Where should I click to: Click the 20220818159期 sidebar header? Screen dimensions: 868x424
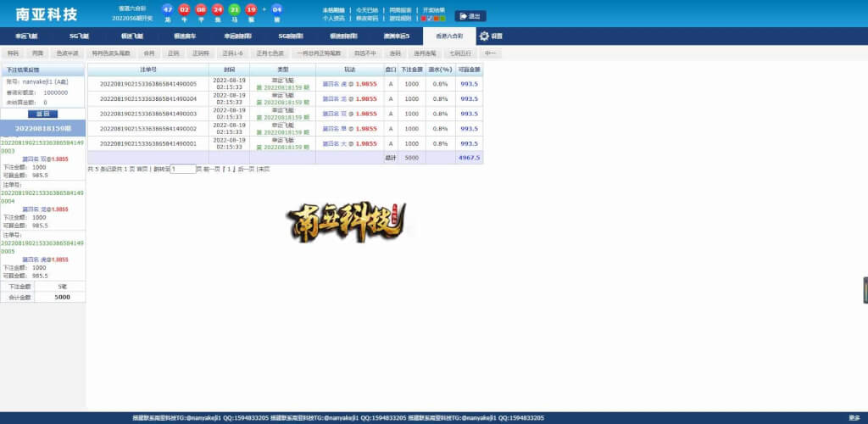pyautogui.click(x=42, y=128)
